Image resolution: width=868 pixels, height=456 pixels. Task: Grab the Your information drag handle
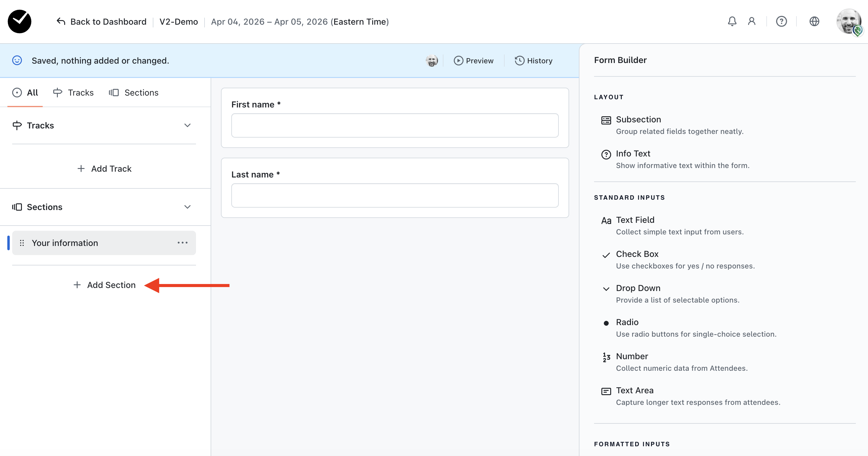pyautogui.click(x=22, y=243)
